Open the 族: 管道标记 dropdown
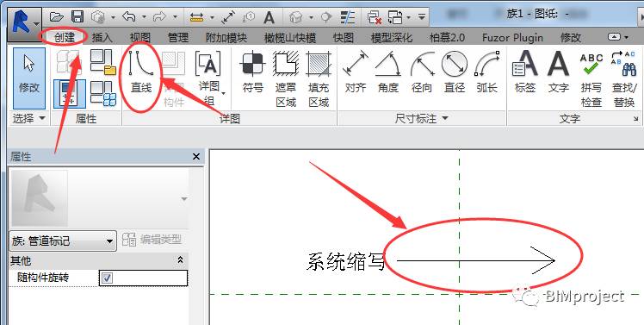The image size is (644, 325). click(x=63, y=241)
